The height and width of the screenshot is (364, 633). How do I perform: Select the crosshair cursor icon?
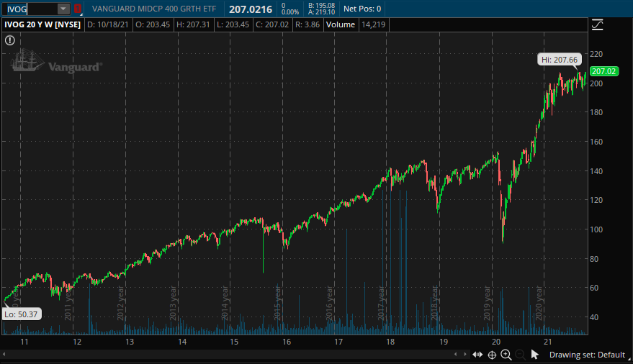pyautogui.click(x=492, y=355)
